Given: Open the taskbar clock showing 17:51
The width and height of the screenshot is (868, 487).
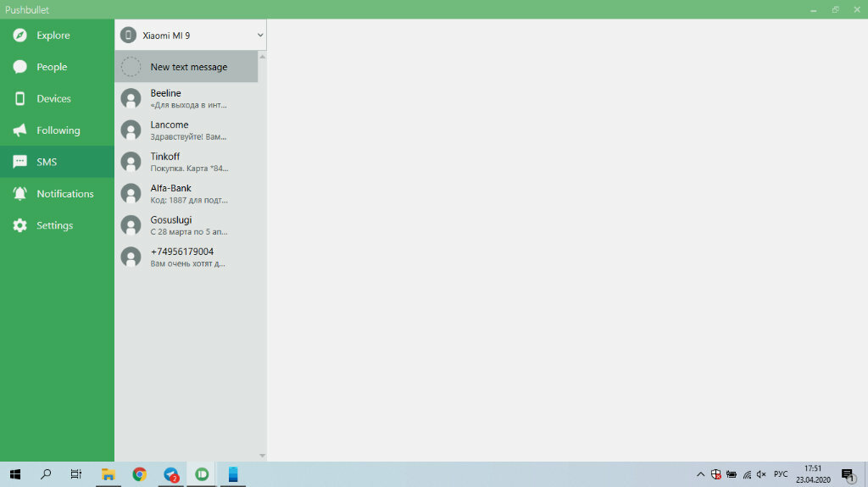Looking at the screenshot, I should pos(813,474).
